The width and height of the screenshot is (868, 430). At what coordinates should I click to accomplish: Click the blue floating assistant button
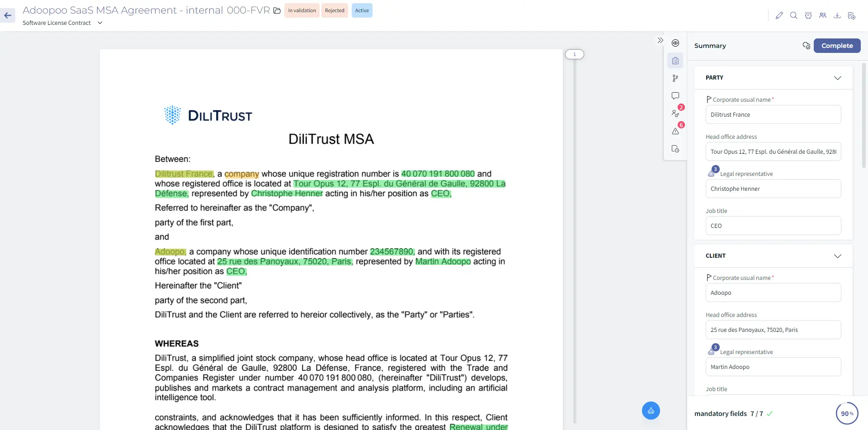651,411
